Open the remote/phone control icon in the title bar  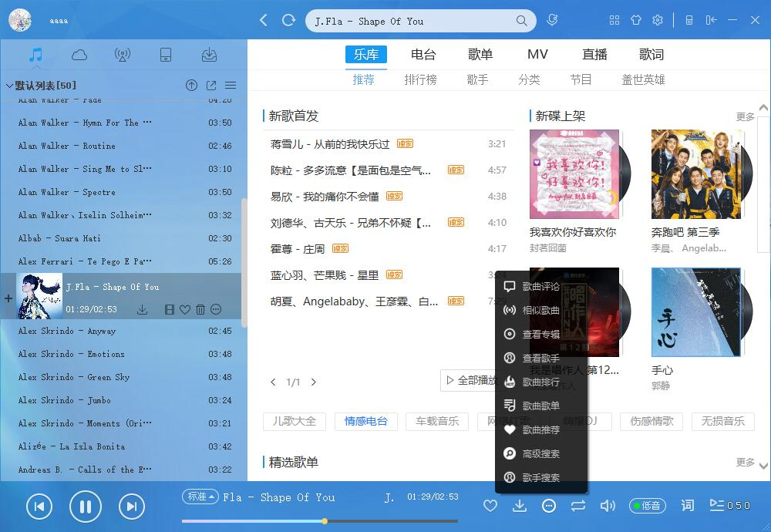(x=689, y=20)
